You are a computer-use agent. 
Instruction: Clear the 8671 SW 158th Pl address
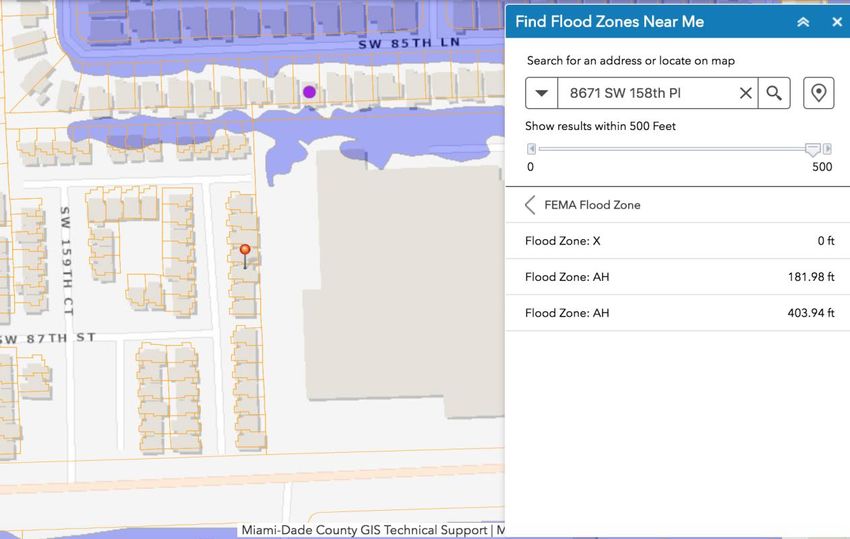coord(745,93)
